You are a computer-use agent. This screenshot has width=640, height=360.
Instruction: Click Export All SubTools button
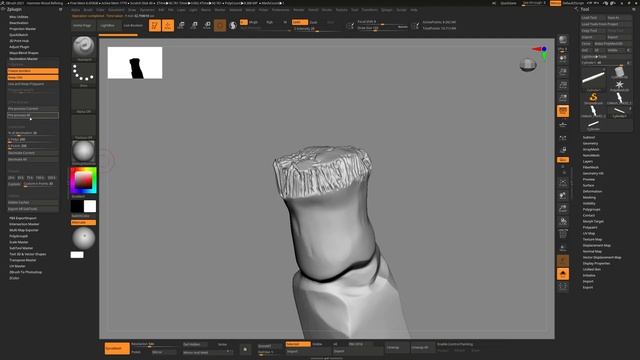(33, 209)
